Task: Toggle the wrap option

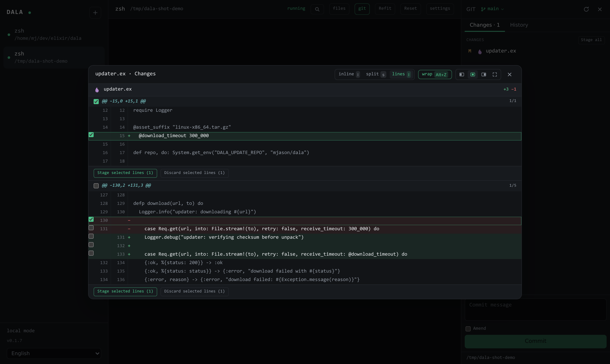Action: tap(435, 74)
